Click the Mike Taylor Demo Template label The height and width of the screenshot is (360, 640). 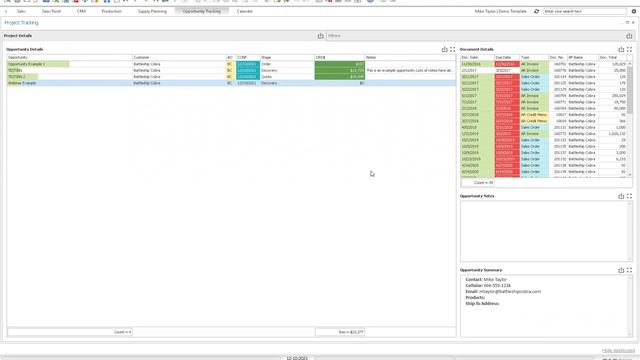[x=500, y=11]
